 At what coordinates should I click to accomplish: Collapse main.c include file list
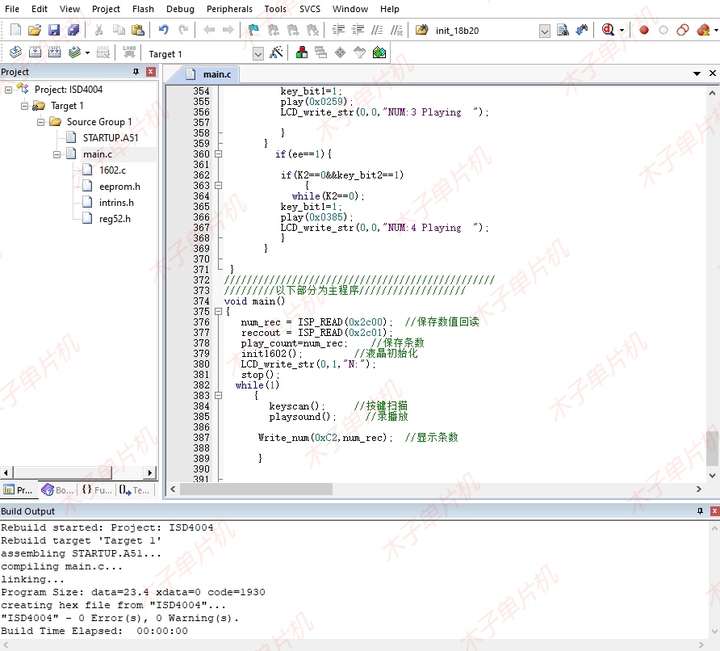click(56, 154)
